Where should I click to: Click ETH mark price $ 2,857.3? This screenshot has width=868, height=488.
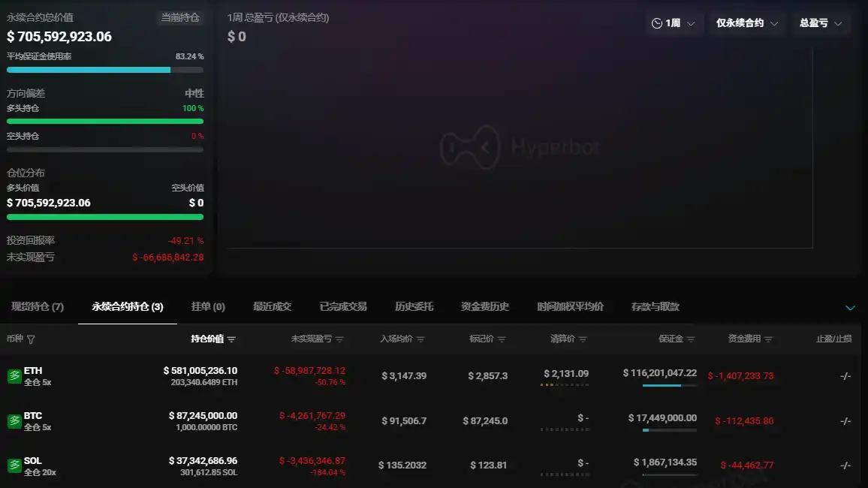488,376
